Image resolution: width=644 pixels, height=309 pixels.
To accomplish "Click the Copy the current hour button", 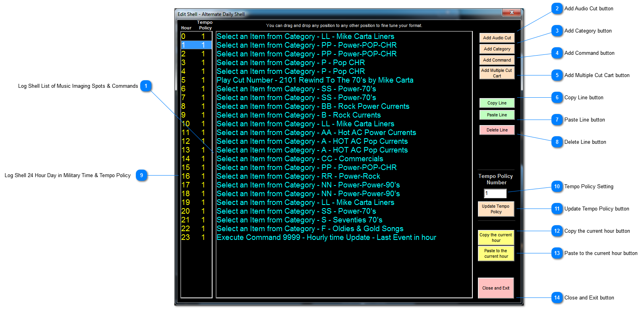I will tap(496, 238).
